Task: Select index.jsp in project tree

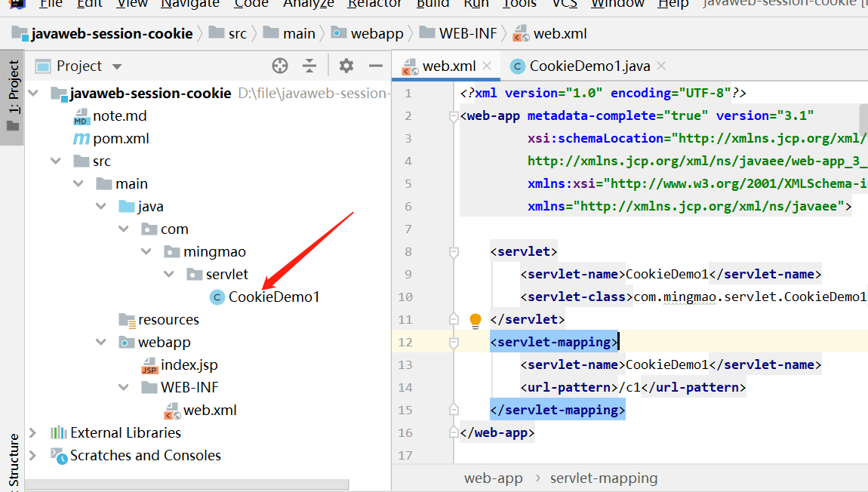Action: click(189, 365)
